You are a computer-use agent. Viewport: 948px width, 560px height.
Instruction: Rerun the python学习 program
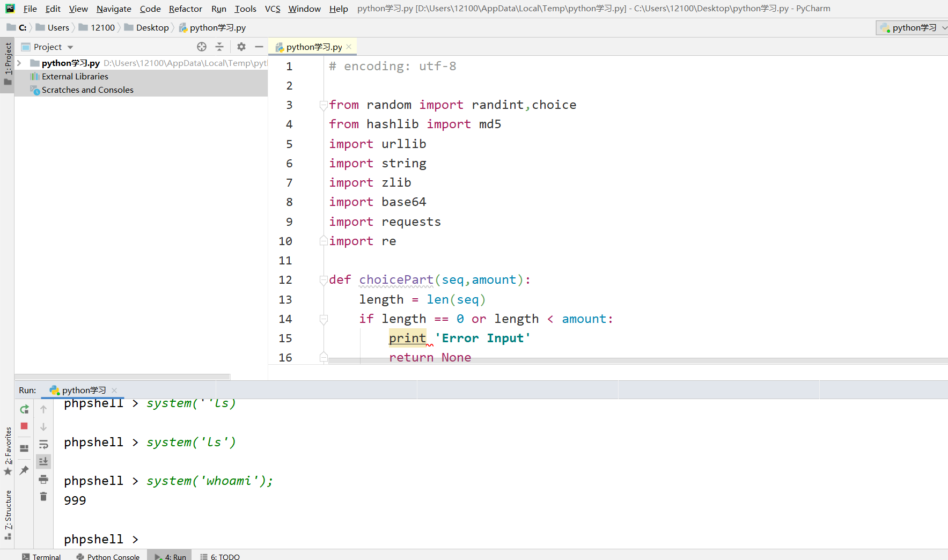24,409
